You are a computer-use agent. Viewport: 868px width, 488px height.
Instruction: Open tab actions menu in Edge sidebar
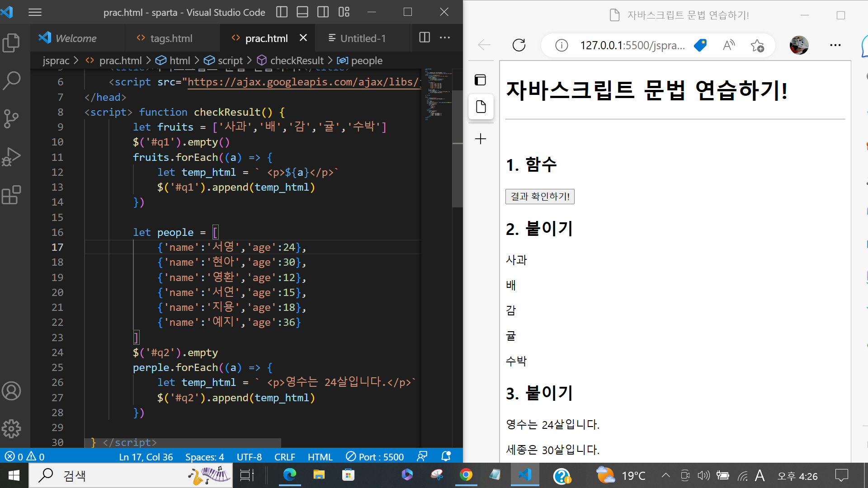(x=480, y=80)
